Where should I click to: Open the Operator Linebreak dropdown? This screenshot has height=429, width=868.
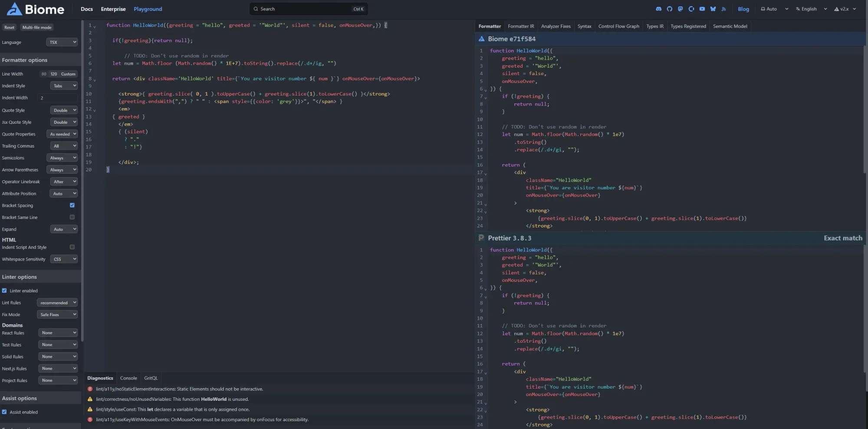[x=64, y=181]
